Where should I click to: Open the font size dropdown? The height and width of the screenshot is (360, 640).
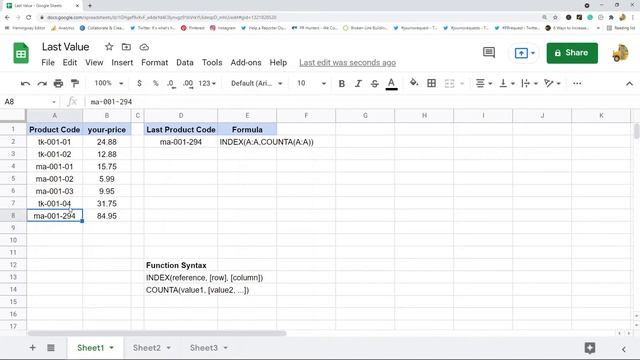tap(311, 83)
